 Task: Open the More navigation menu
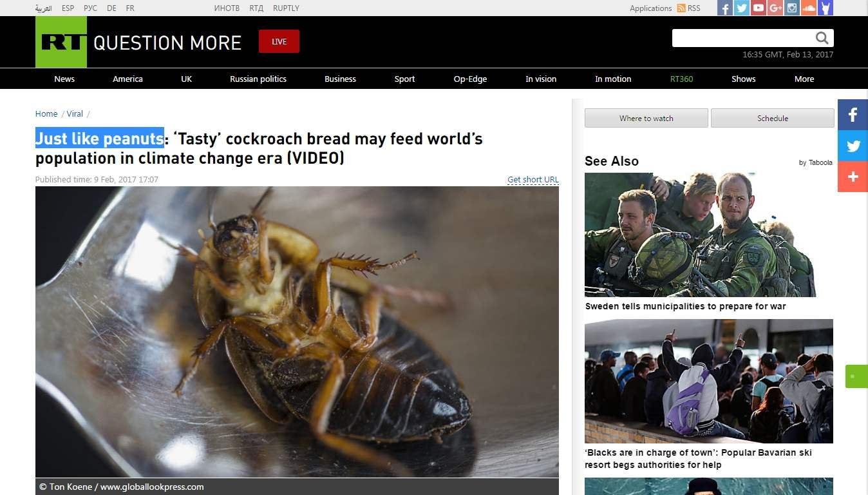point(804,79)
